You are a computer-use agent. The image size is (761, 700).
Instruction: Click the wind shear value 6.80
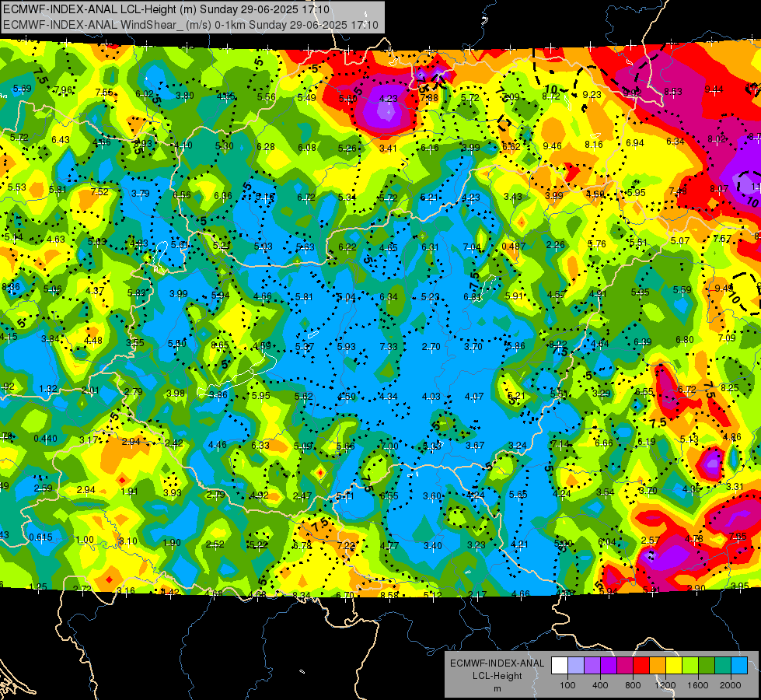tap(684, 340)
